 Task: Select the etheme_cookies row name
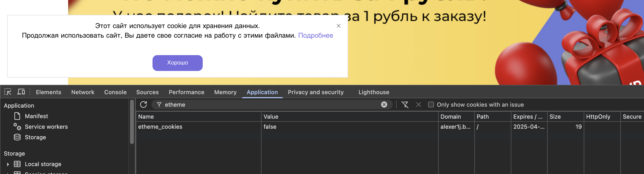pos(160,127)
